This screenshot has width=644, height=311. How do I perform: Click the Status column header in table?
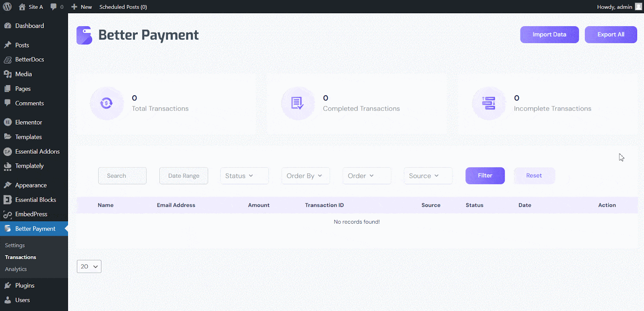[475, 205]
